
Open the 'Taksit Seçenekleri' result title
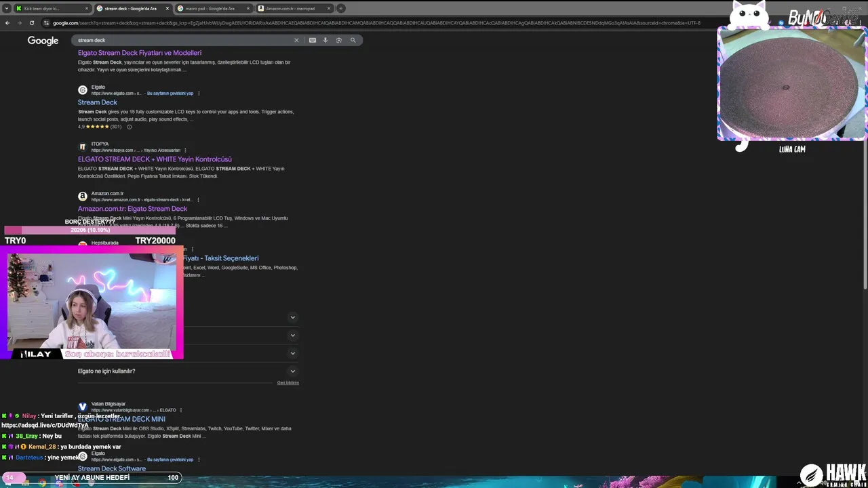pos(221,258)
